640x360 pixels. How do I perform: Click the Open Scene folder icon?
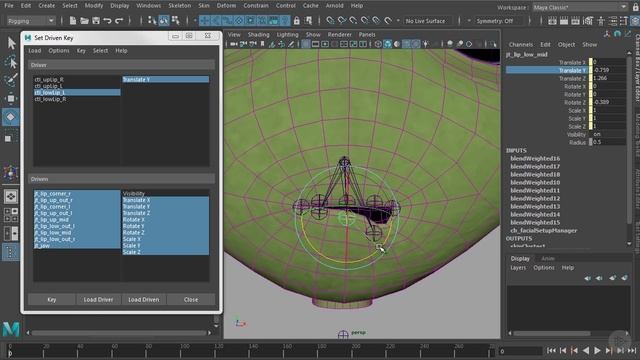[84, 21]
